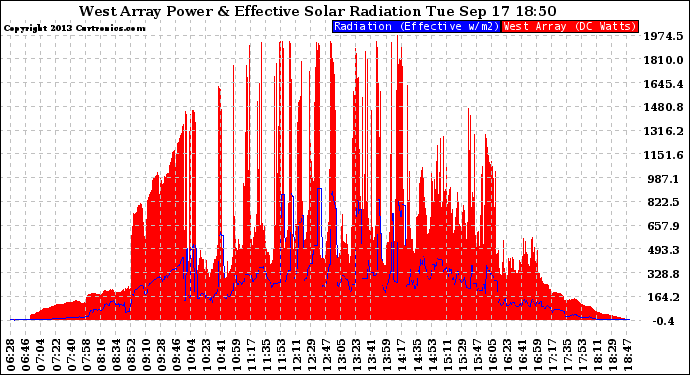Click the 10:04 time label
This screenshot has height=375, width=690.
pos(191,354)
